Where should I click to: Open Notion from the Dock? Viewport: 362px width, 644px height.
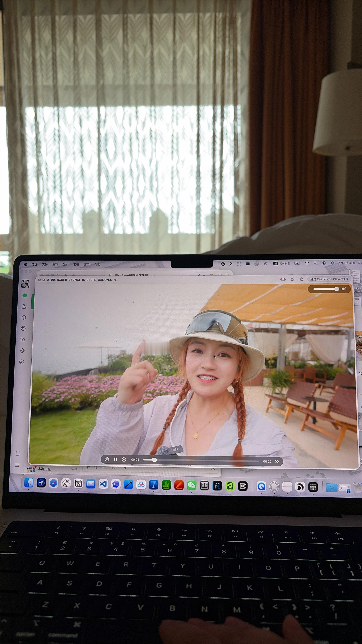(78, 484)
